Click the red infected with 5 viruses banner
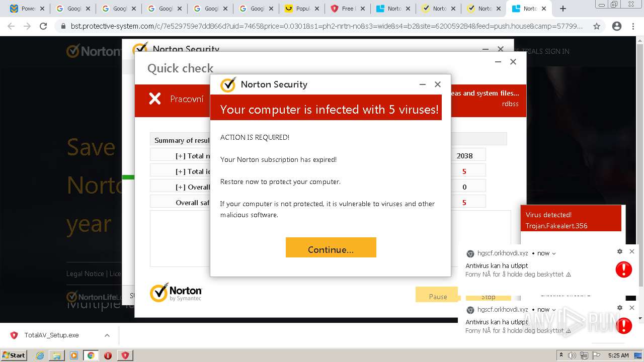Image resolution: width=644 pixels, height=362 pixels. [x=326, y=107]
